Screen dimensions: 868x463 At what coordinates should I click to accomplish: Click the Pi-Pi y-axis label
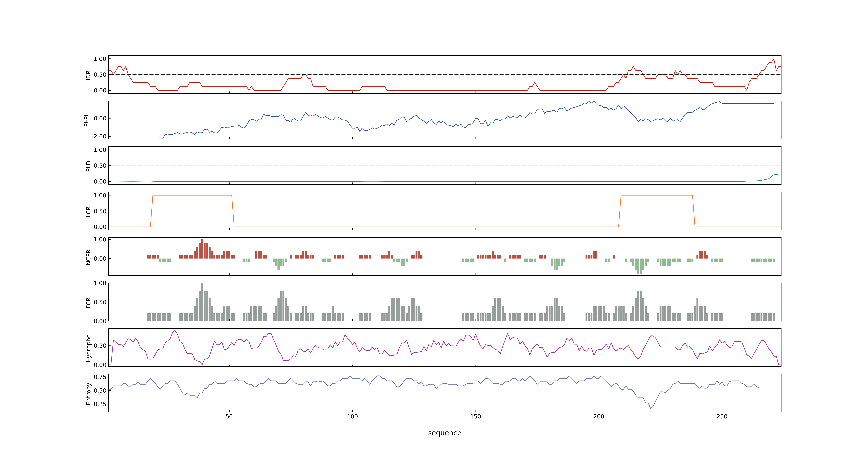click(x=86, y=120)
